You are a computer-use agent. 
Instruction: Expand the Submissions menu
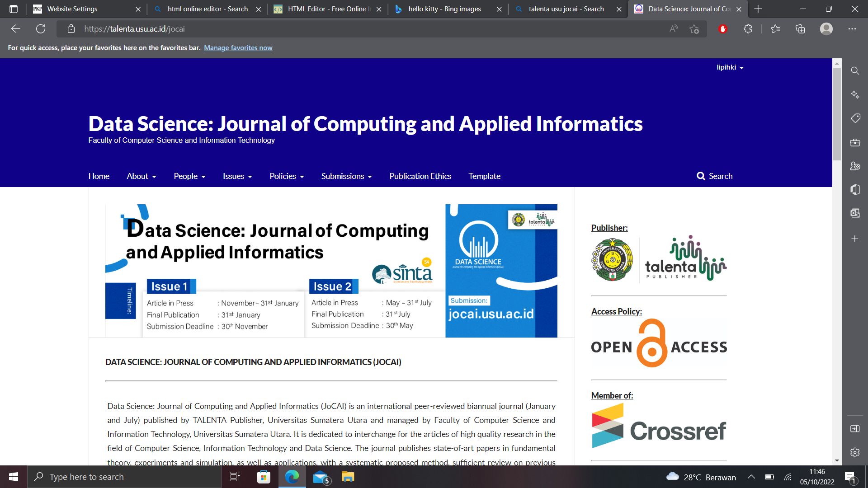(347, 176)
